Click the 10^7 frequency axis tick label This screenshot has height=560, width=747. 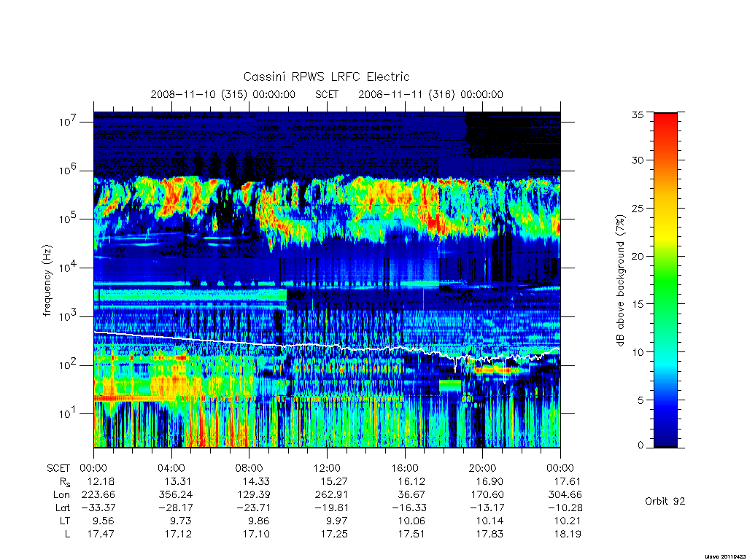click(69, 122)
